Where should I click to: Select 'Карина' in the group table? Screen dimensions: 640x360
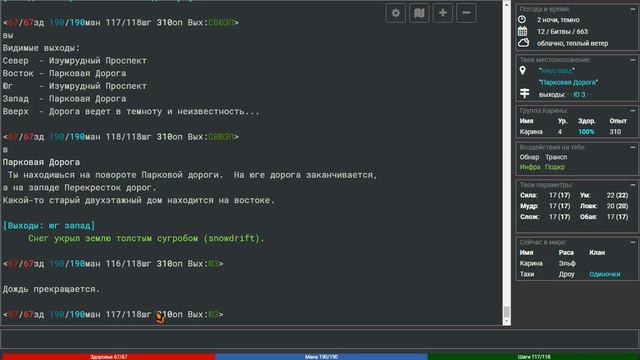(x=531, y=132)
